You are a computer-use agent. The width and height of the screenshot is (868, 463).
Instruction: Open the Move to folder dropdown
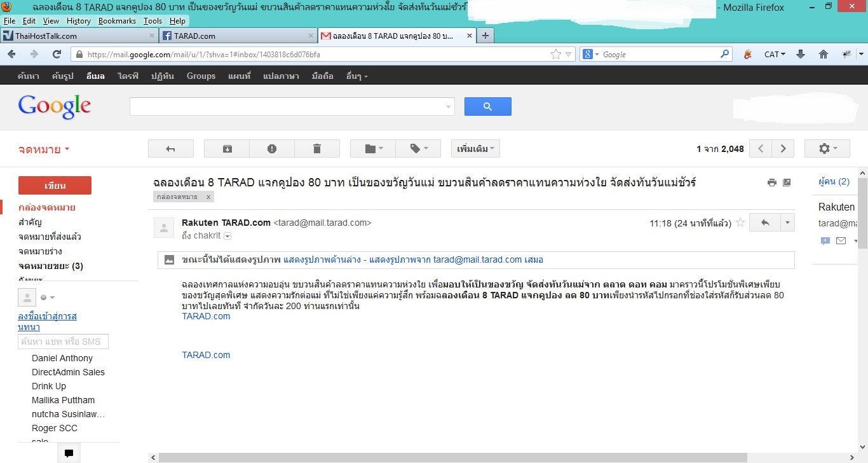(x=373, y=149)
